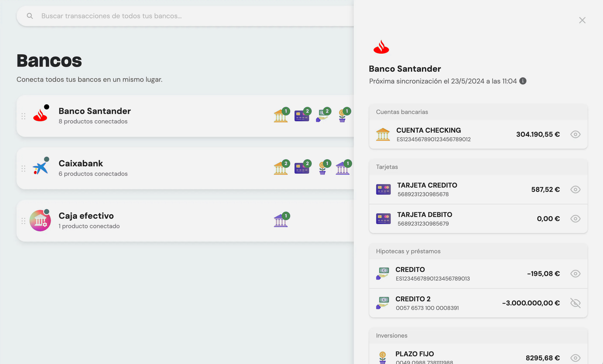Hide the CUENTA CHECKING account balance
Viewport: 603px width, 364px height.
[x=575, y=134]
